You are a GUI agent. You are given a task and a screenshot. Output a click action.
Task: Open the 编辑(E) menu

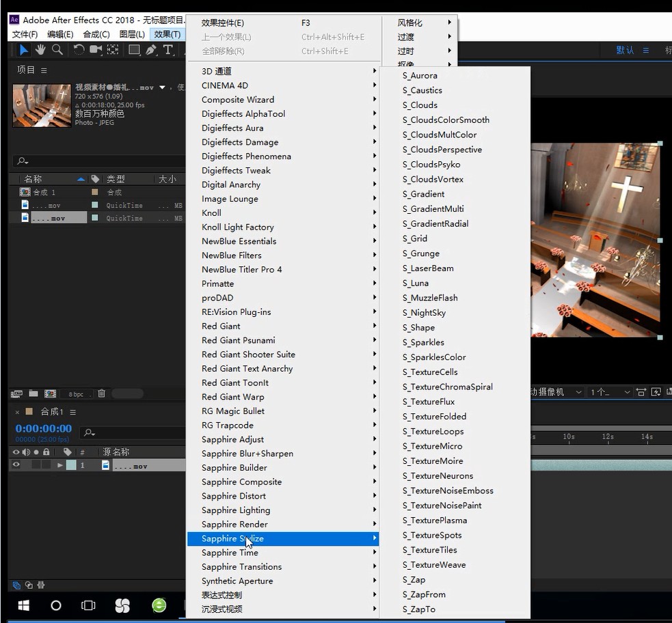pos(60,34)
